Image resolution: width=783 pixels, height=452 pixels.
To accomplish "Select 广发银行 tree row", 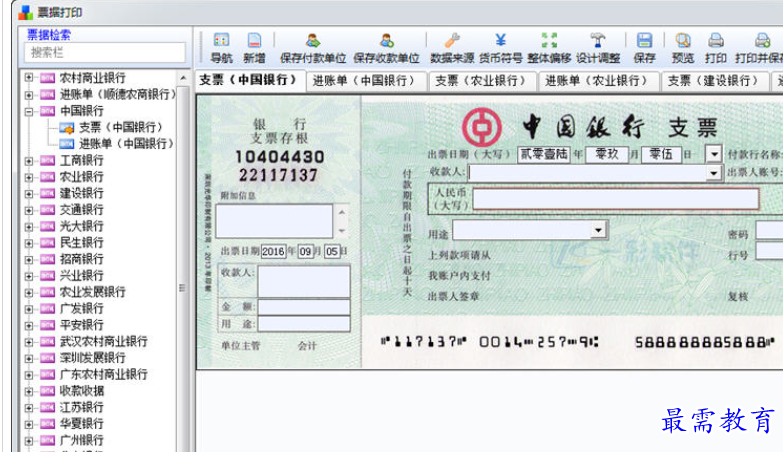I will click(82, 309).
